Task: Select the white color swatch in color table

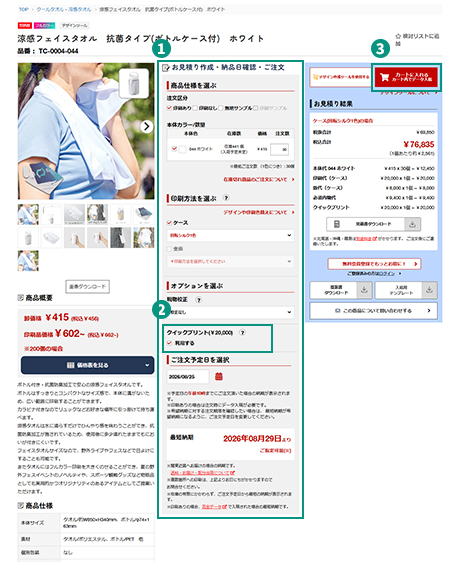Action: (x=183, y=149)
